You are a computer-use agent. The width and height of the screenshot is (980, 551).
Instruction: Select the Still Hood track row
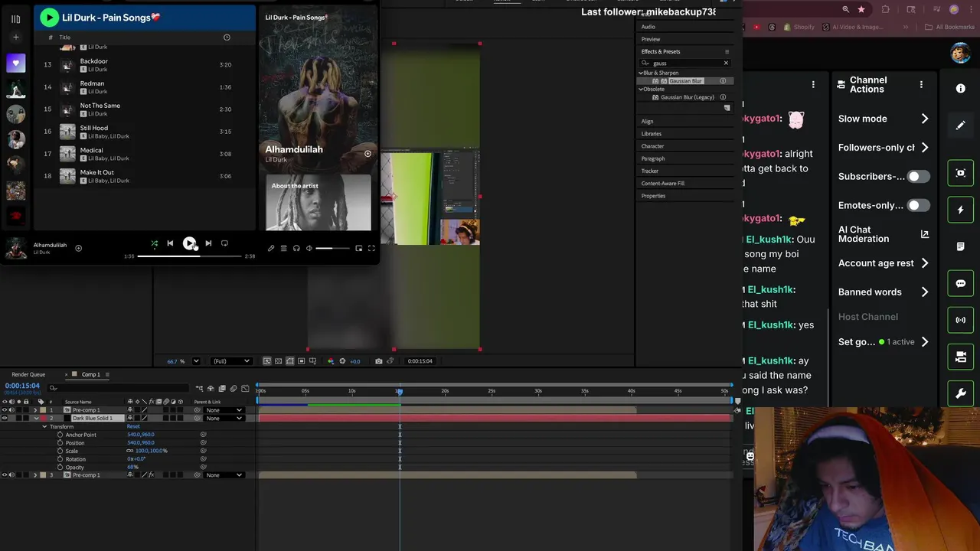point(145,132)
